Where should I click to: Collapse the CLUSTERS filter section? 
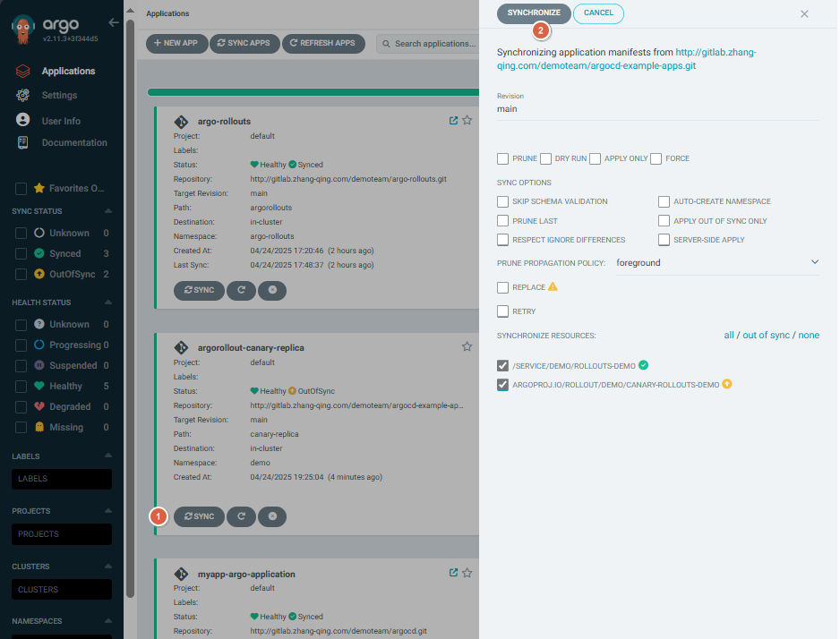(108, 567)
